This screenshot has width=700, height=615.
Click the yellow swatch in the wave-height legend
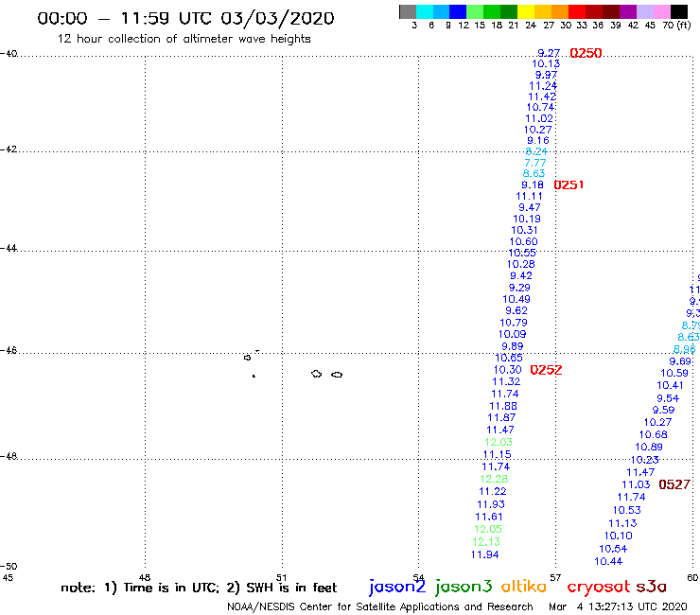(x=526, y=11)
